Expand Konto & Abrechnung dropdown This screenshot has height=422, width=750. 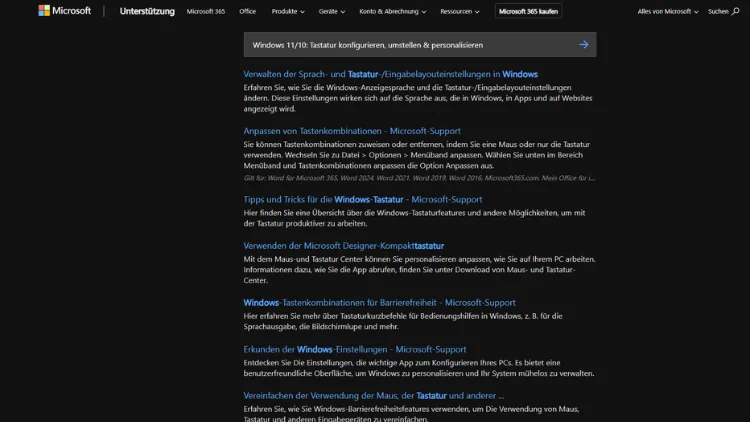point(393,11)
